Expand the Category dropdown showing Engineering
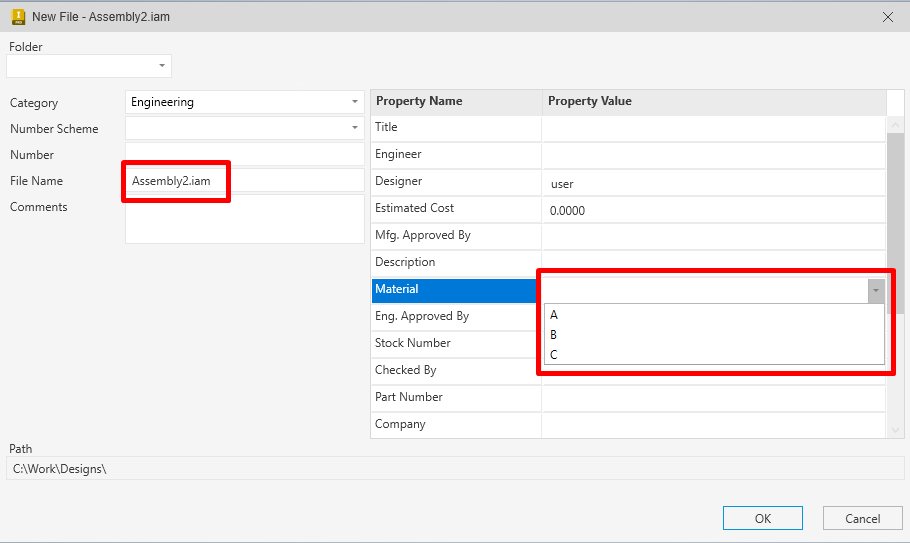The height and width of the screenshot is (543, 910). [355, 102]
